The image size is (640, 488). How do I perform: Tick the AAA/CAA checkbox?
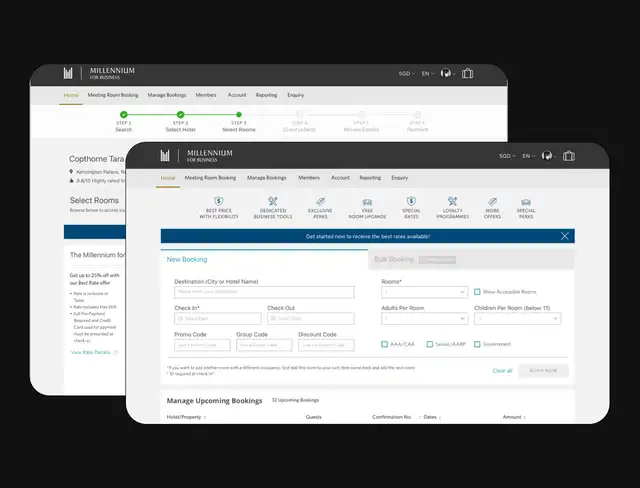(x=384, y=344)
